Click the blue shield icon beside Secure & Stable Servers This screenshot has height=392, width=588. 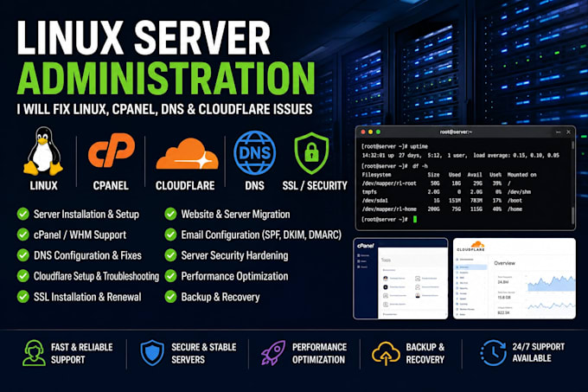click(x=152, y=352)
